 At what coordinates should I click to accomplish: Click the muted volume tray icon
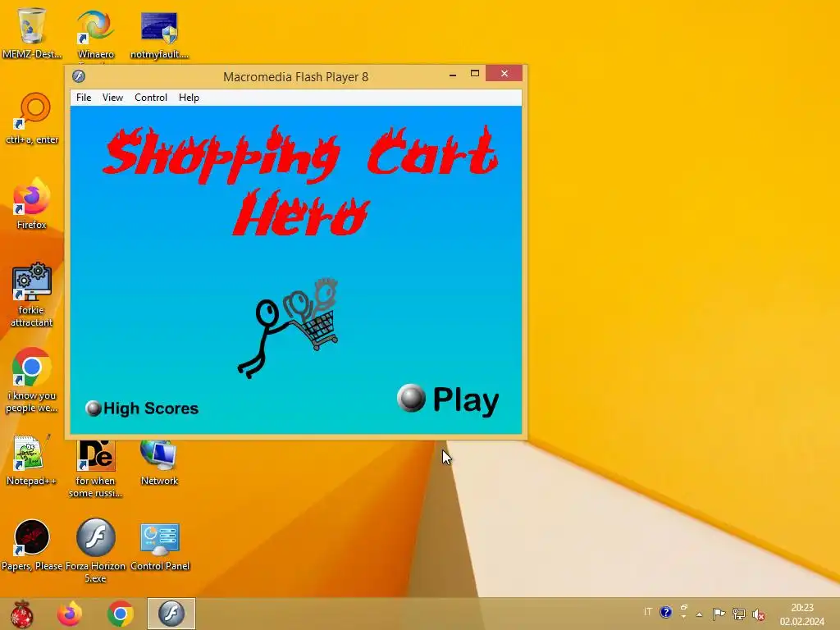pyautogui.click(x=758, y=614)
